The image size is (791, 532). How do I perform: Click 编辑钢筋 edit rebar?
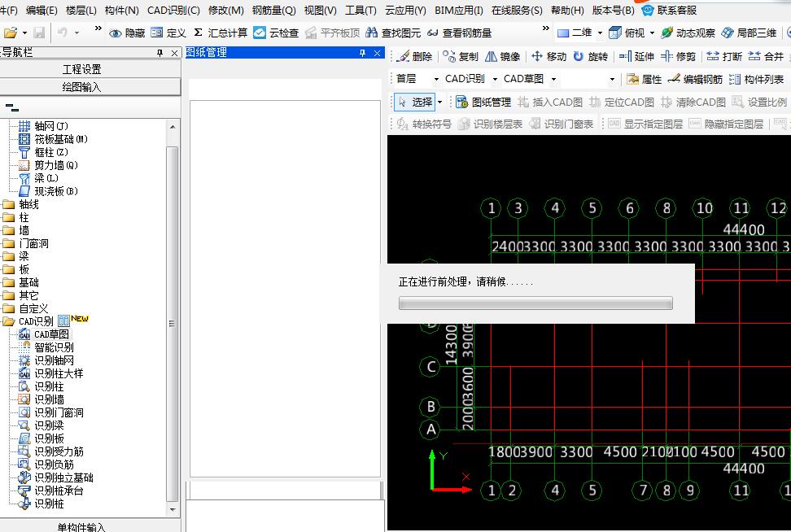[x=695, y=79]
